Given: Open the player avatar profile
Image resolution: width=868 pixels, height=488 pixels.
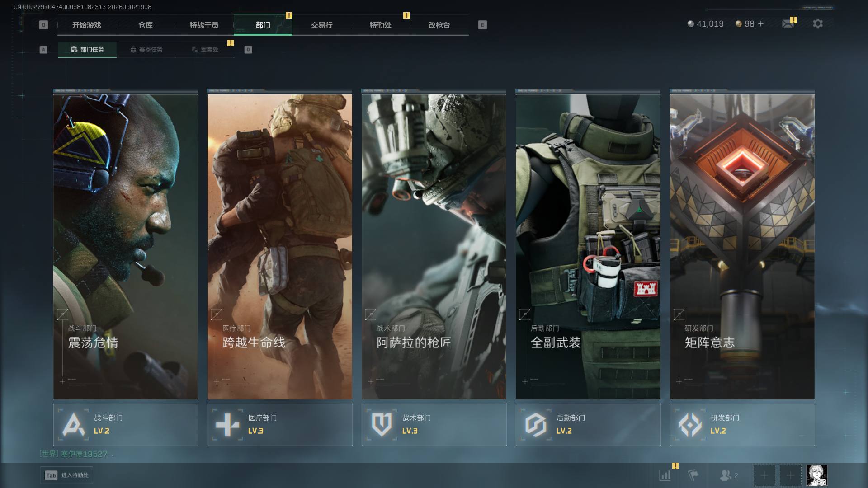Looking at the screenshot, I should pyautogui.click(x=817, y=475).
